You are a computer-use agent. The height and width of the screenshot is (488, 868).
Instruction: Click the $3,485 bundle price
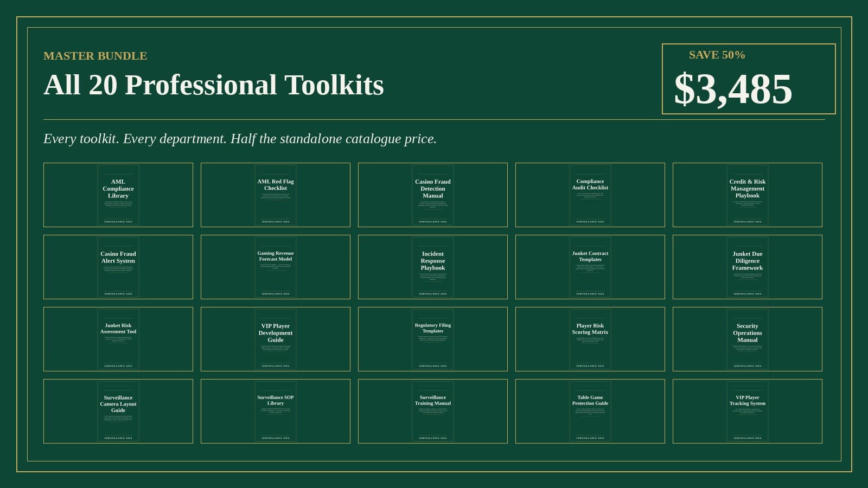pos(733,89)
